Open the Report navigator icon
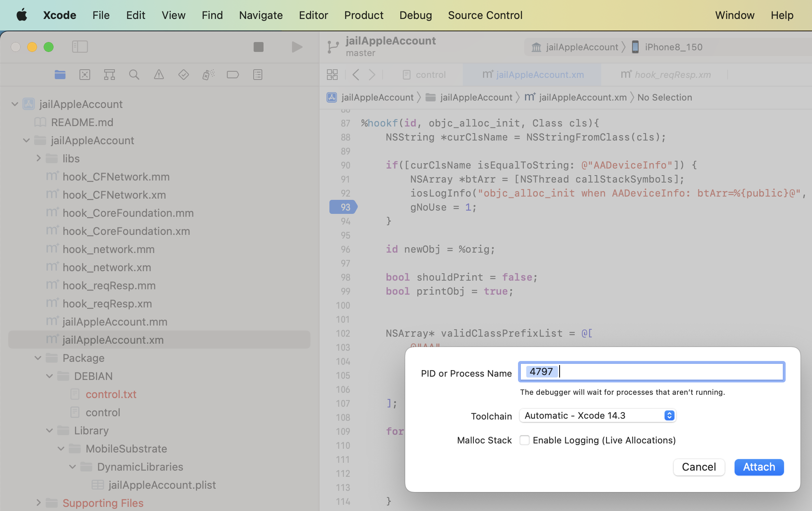 (258, 75)
